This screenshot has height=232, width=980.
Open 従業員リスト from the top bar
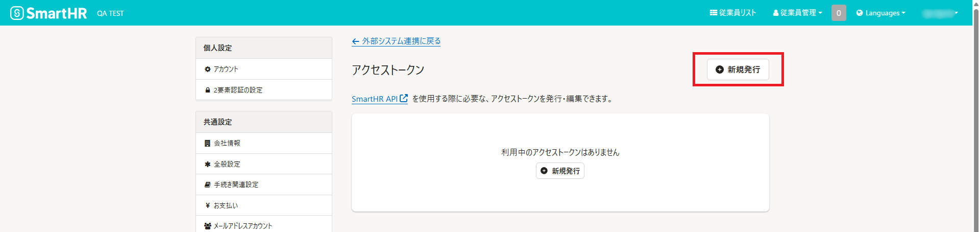(733, 13)
